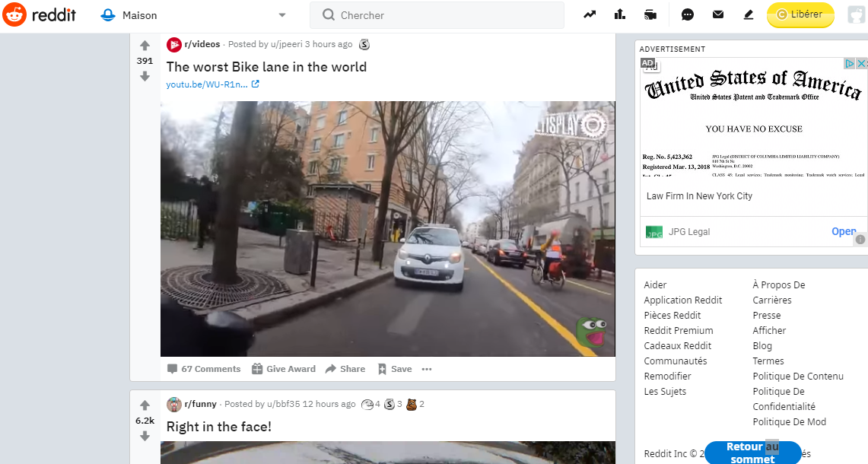This screenshot has height=464, width=868.
Task: Open the Popular trending arrow icon
Action: click(590, 14)
